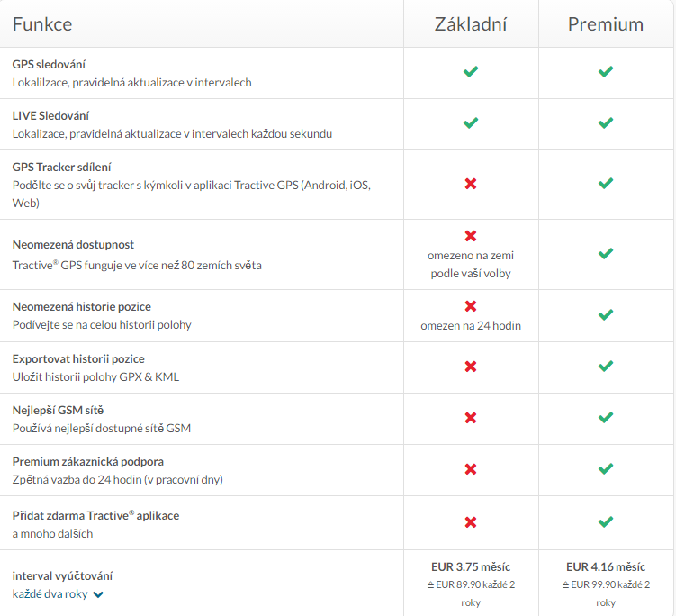
Task: Click the Funkce header label
Action: click(x=42, y=24)
